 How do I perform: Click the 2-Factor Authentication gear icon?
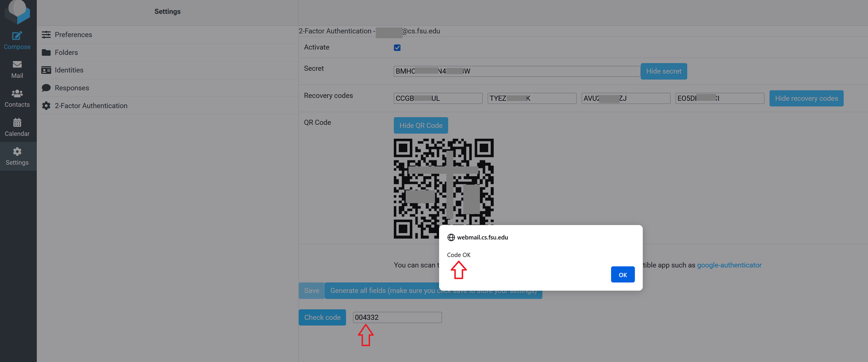[46, 106]
